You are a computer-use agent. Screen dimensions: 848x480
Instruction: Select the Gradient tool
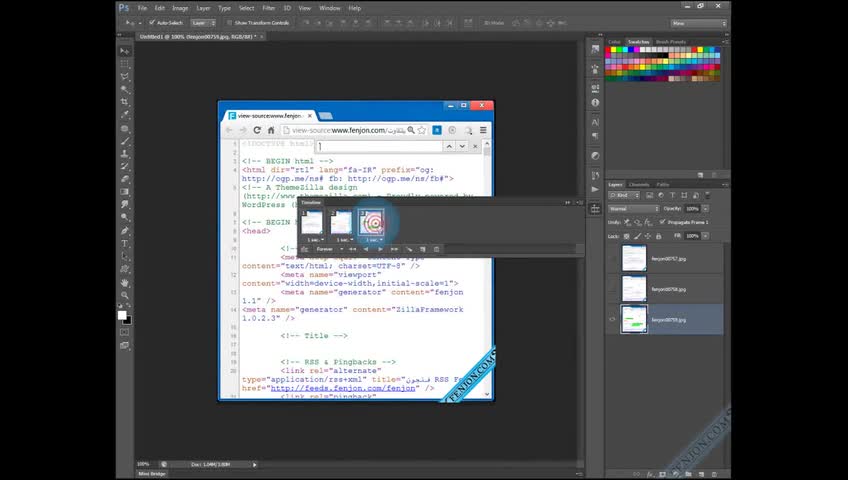pos(125,192)
